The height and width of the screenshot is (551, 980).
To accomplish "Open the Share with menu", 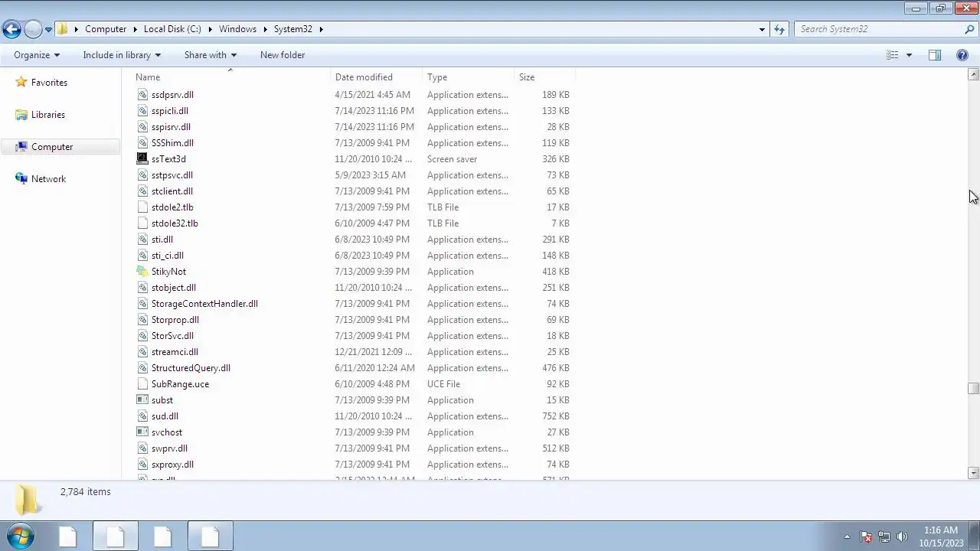I will (211, 55).
